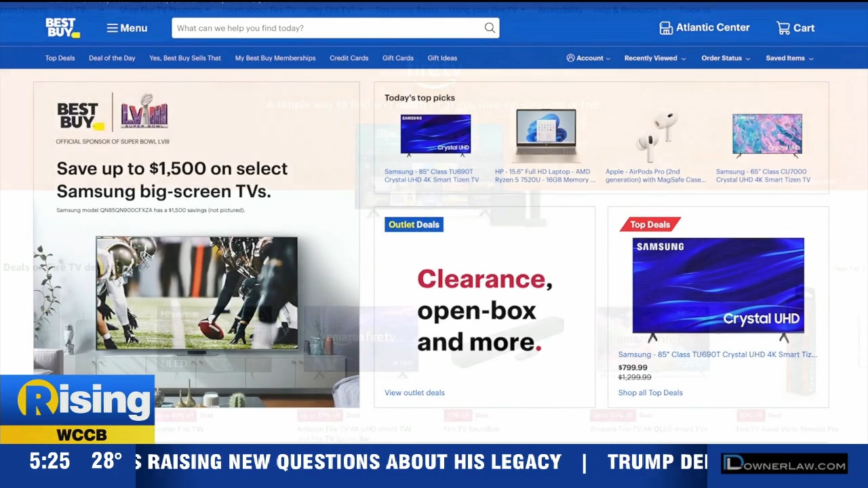Click the View outlet deals link

click(414, 392)
